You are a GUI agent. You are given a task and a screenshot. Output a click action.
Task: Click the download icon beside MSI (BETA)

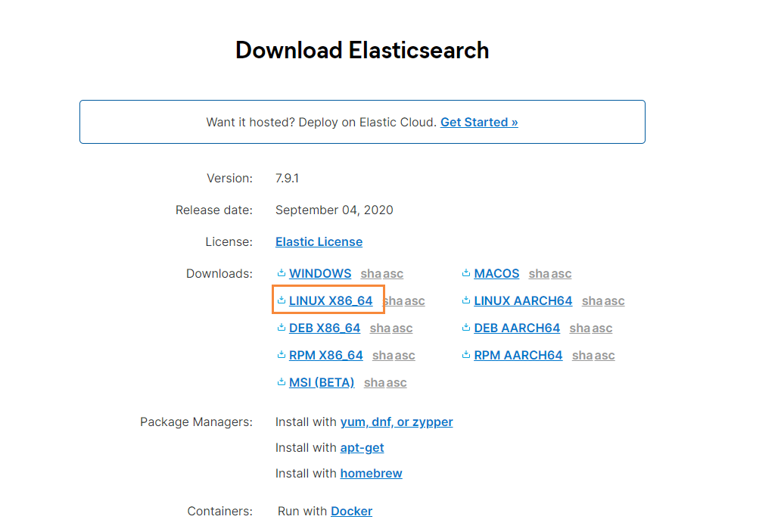coord(282,382)
